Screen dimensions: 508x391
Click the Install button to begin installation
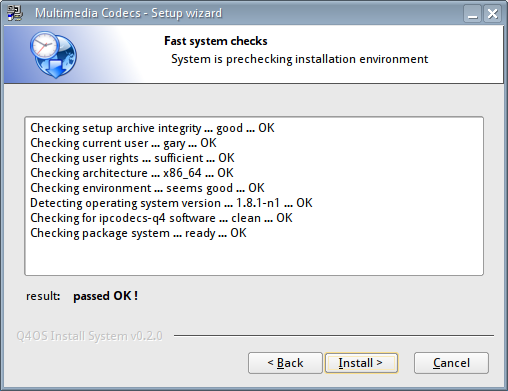[x=361, y=363]
